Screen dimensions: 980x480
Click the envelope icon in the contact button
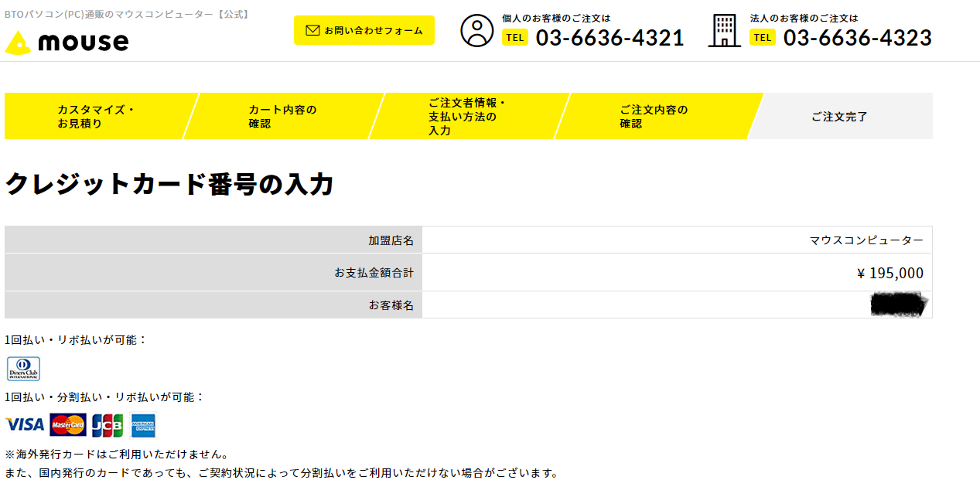point(312,30)
